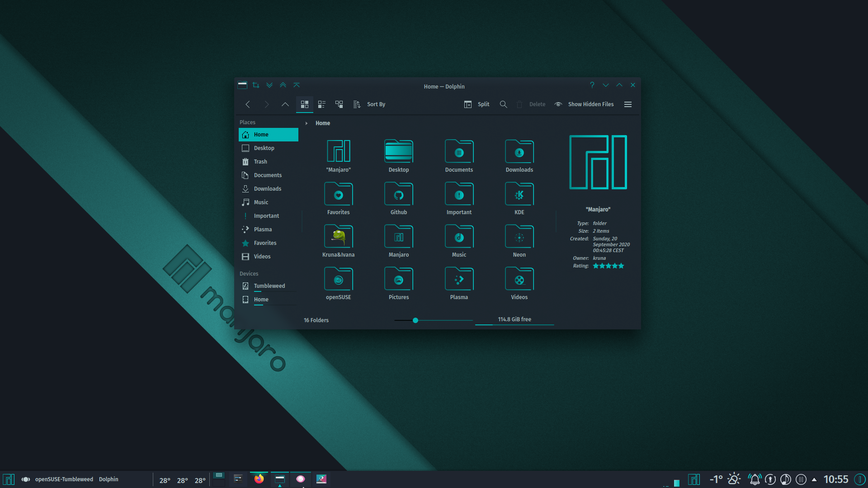Select Plasma in the Places panel

pyautogui.click(x=269, y=230)
